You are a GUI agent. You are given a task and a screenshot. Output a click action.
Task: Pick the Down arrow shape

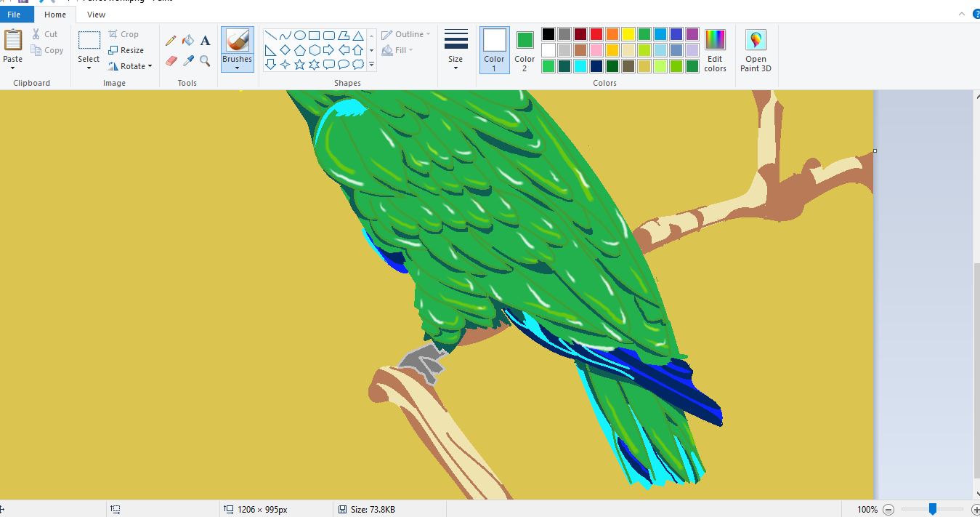pyautogui.click(x=270, y=65)
